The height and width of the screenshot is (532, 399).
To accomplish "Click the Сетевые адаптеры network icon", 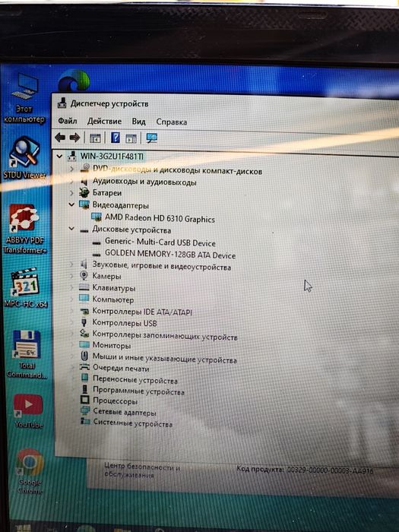I will 85,411.
